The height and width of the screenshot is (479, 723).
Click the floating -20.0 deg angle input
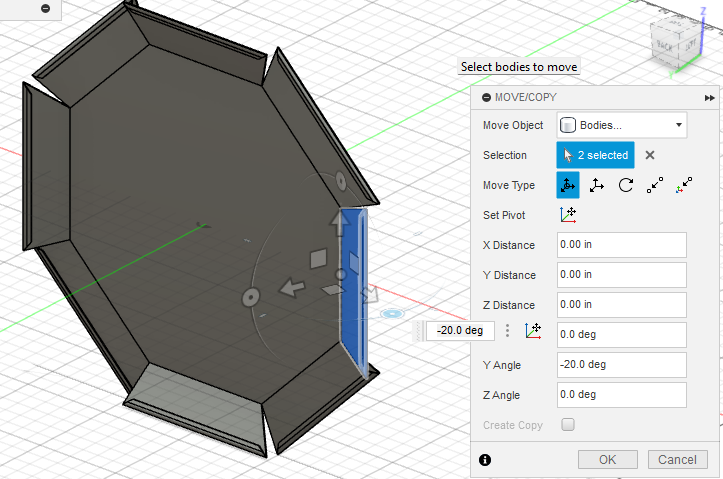click(x=460, y=331)
